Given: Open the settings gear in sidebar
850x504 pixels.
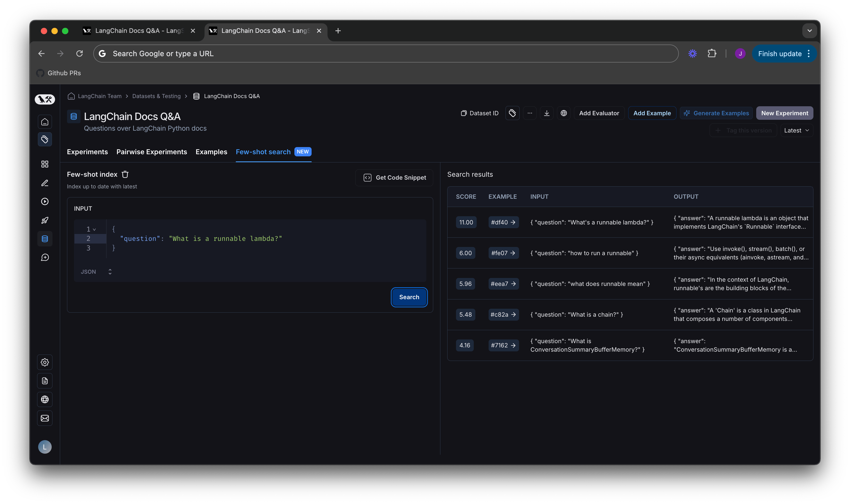Looking at the screenshot, I should click(45, 362).
